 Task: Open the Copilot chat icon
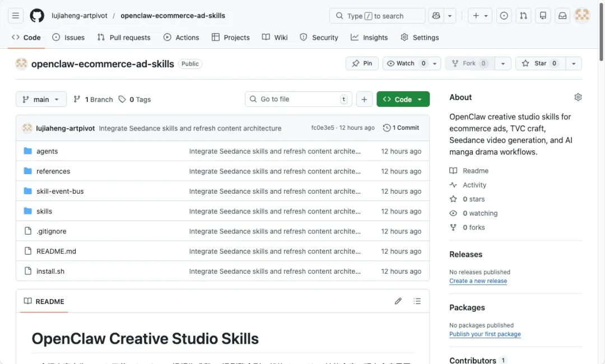coord(436,16)
